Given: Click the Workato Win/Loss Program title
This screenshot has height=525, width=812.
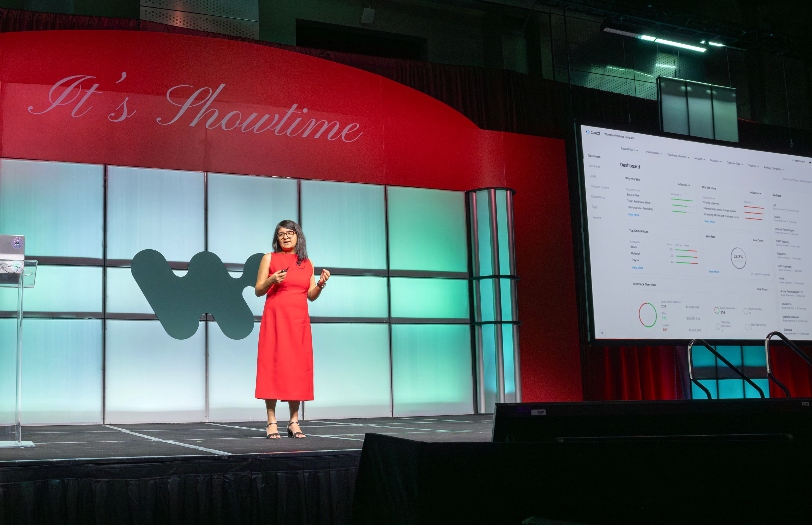Looking at the screenshot, I should [619, 136].
